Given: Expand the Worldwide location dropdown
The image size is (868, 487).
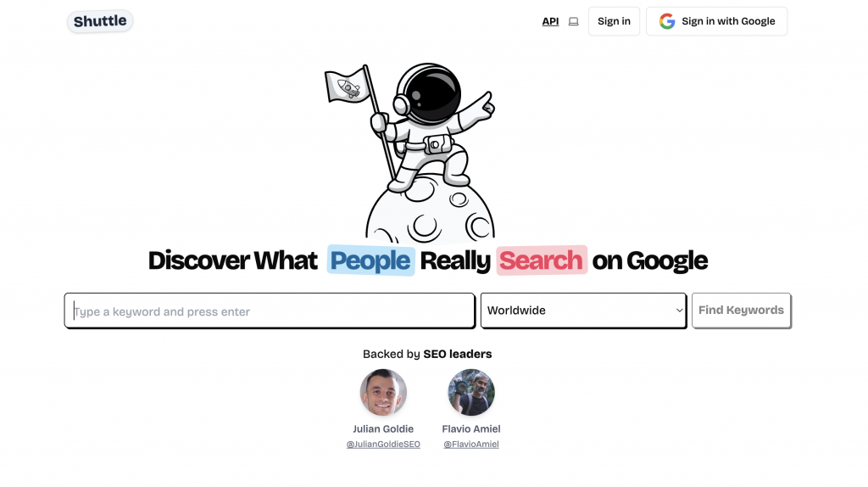Looking at the screenshot, I should (583, 311).
